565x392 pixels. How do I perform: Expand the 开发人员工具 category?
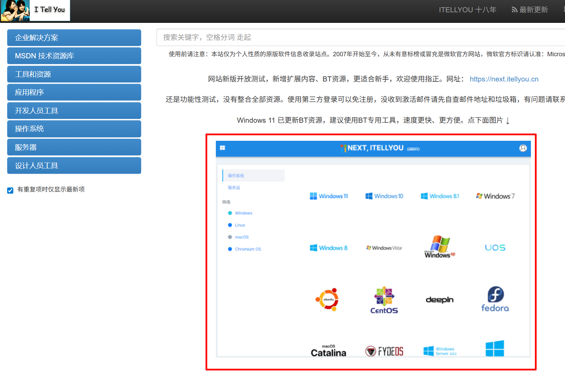[74, 110]
